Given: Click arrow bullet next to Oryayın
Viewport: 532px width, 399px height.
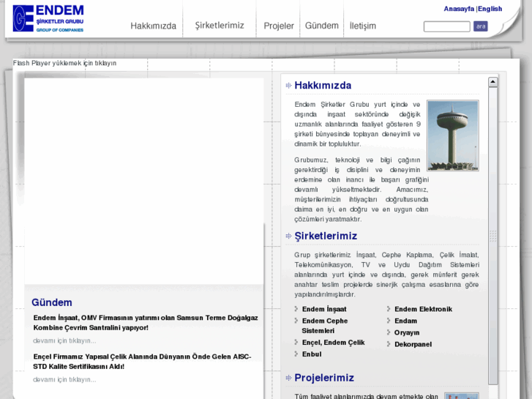Looking at the screenshot, I should (x=389, y=332).
